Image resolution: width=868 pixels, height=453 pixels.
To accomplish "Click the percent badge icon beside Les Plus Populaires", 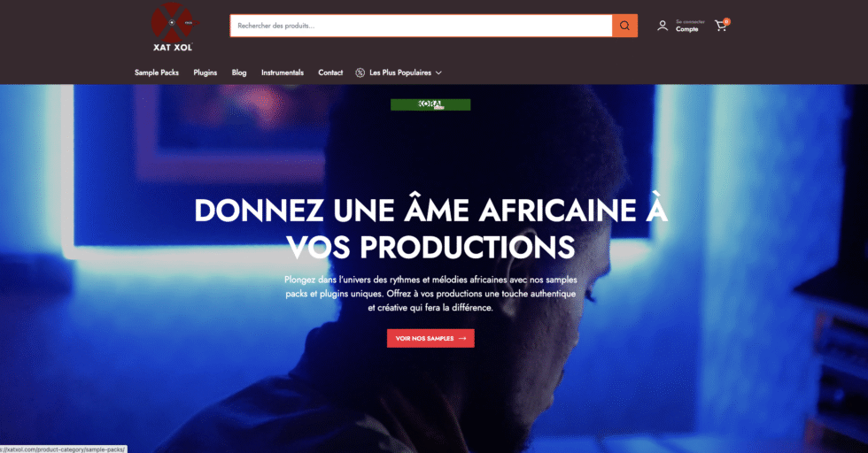I will [360, 73].
